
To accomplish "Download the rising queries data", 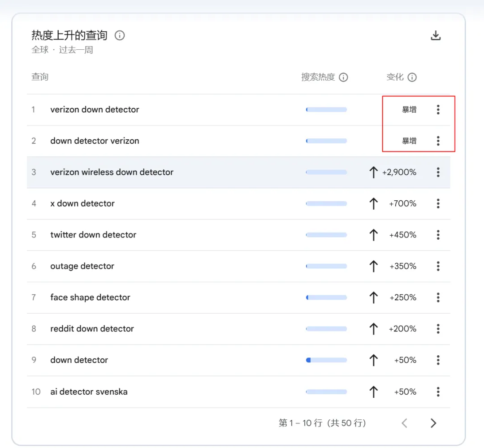I will coord(436,35).
